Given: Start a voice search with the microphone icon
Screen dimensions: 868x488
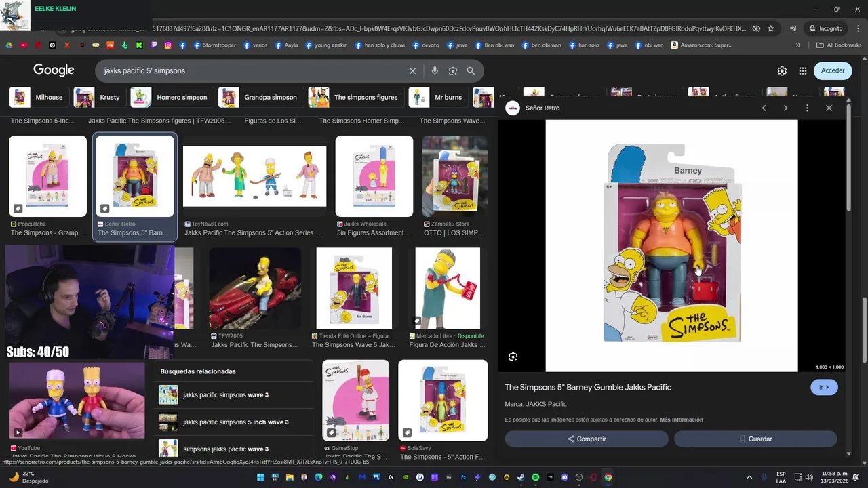Looking at the screenshot, I should (435, 70).
